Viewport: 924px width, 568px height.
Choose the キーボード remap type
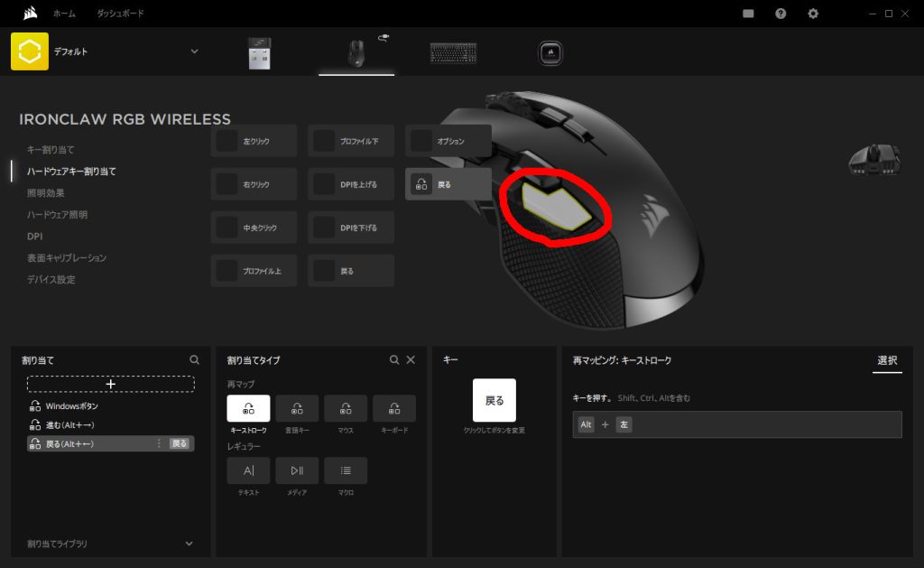(x=394, y=409)
